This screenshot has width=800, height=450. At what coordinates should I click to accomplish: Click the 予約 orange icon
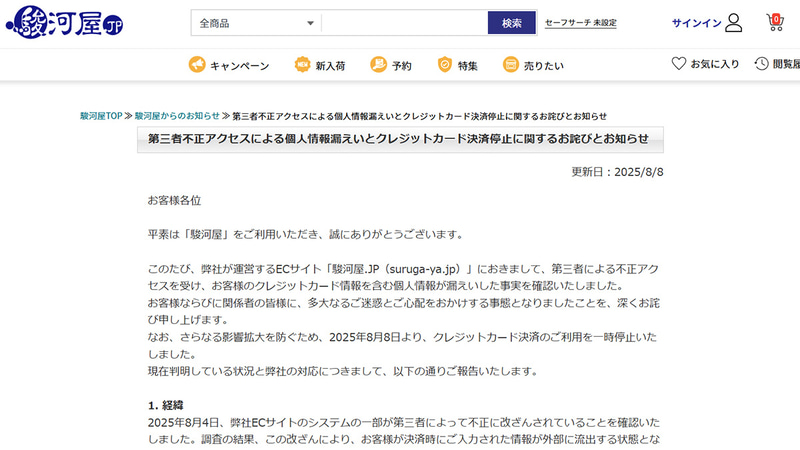coord(379,65)
